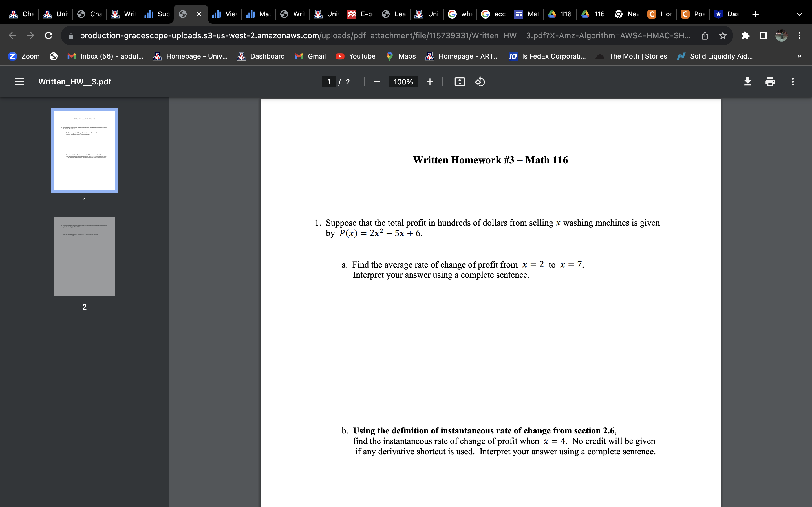
Task: Toggle the browser side panel
Action: pos(763,35)
